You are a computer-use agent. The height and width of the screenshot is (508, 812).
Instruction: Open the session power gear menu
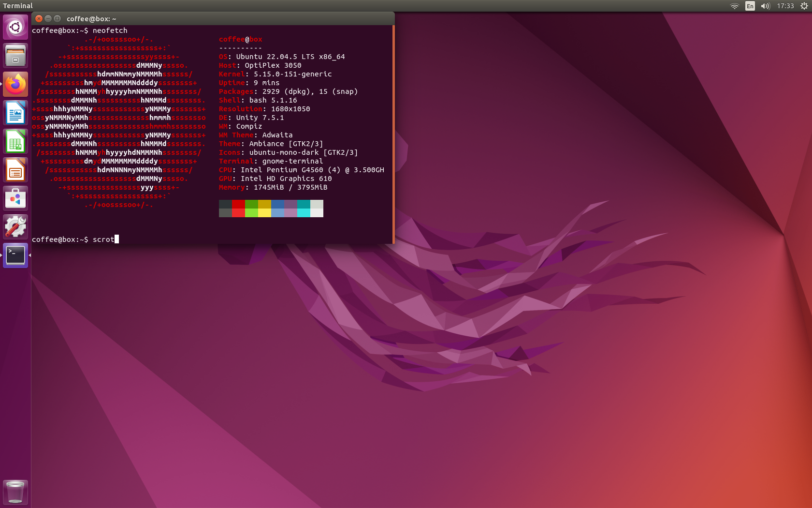804,6
